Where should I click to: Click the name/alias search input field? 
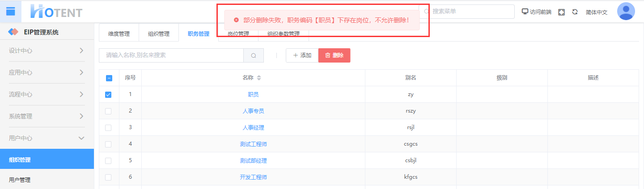point(171,55)
